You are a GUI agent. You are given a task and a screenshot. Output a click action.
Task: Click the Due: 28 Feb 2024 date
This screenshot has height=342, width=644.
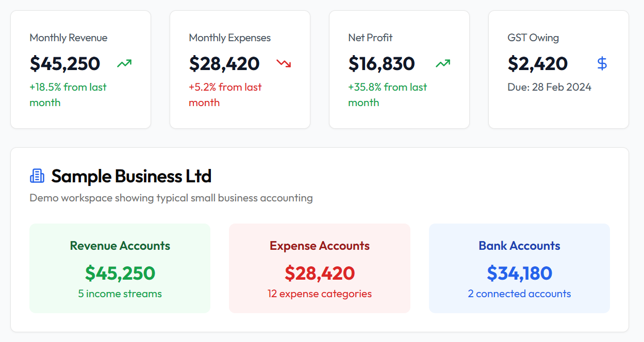tap(550, 87)
